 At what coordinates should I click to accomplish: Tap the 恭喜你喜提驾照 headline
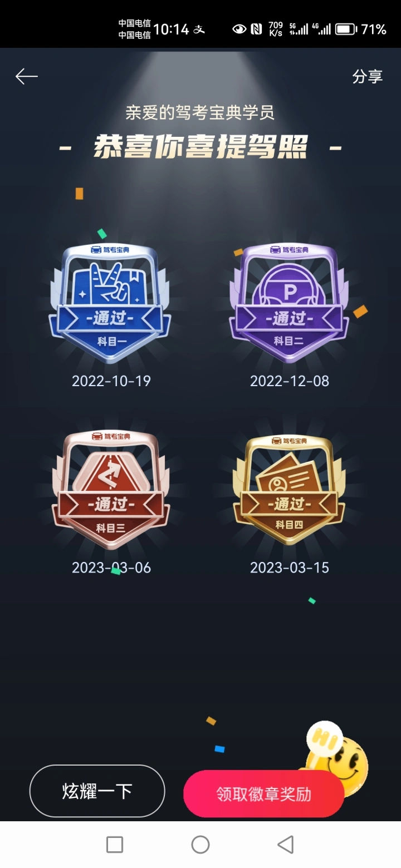coord(200,147)
